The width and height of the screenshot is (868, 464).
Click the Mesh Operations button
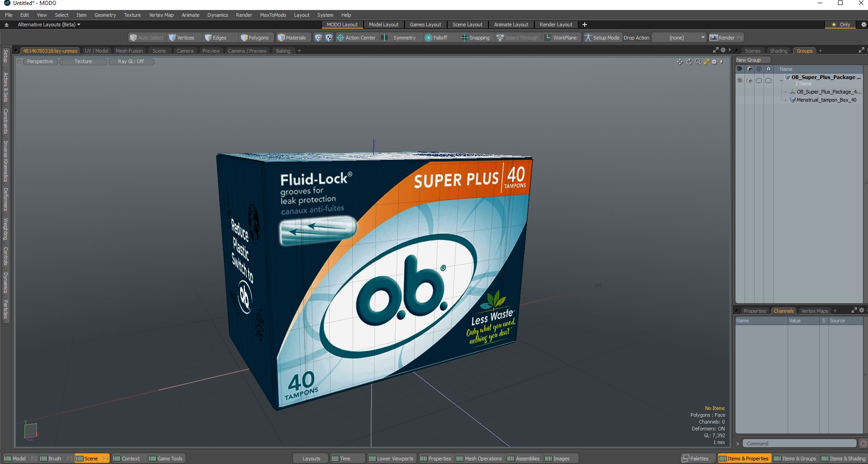coord(479,459)
